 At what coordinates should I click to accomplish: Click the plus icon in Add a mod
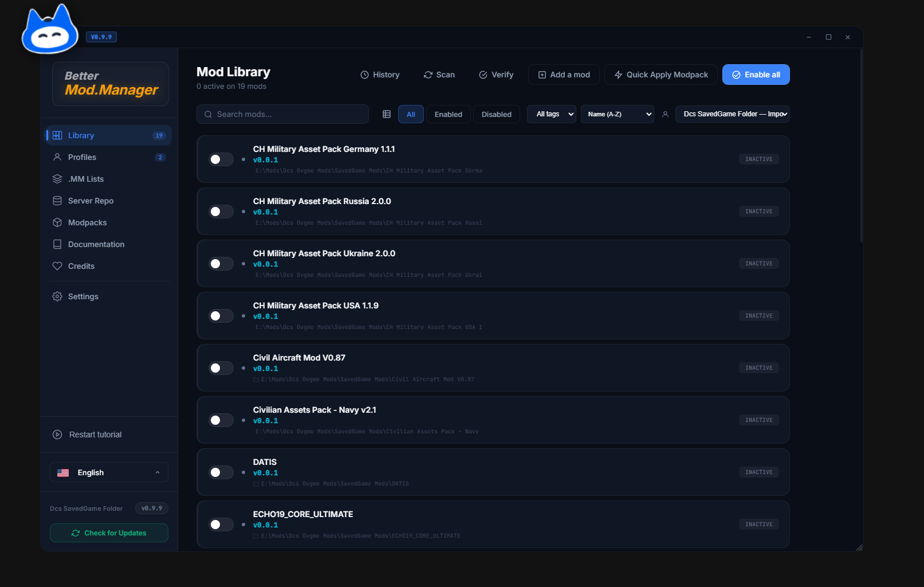point(542,75)
